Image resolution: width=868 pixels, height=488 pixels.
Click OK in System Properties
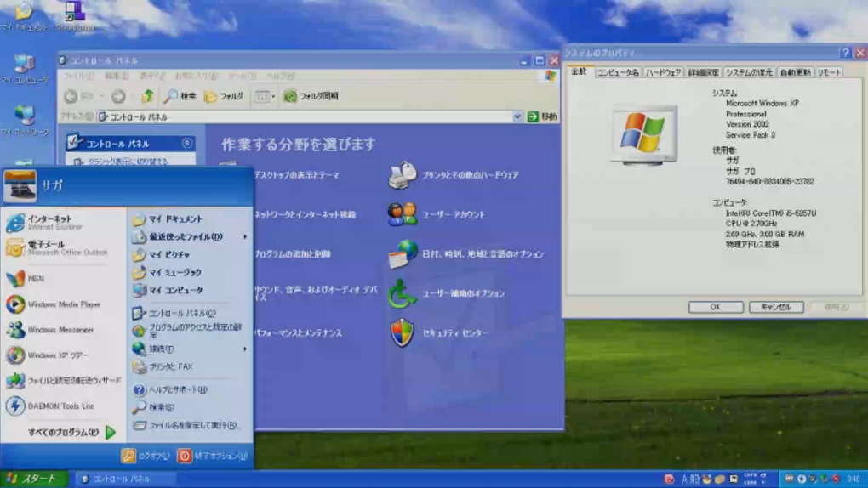tap(715, 307)
